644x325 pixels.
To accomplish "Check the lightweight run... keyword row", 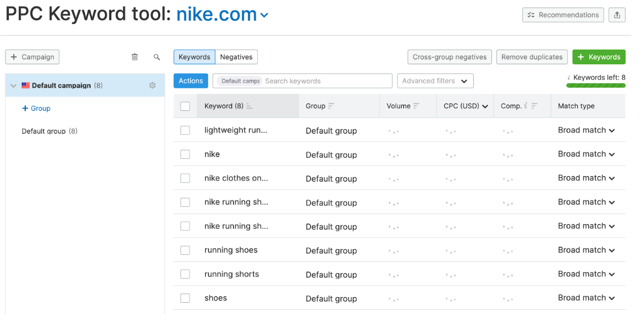I will pos(185,131).
